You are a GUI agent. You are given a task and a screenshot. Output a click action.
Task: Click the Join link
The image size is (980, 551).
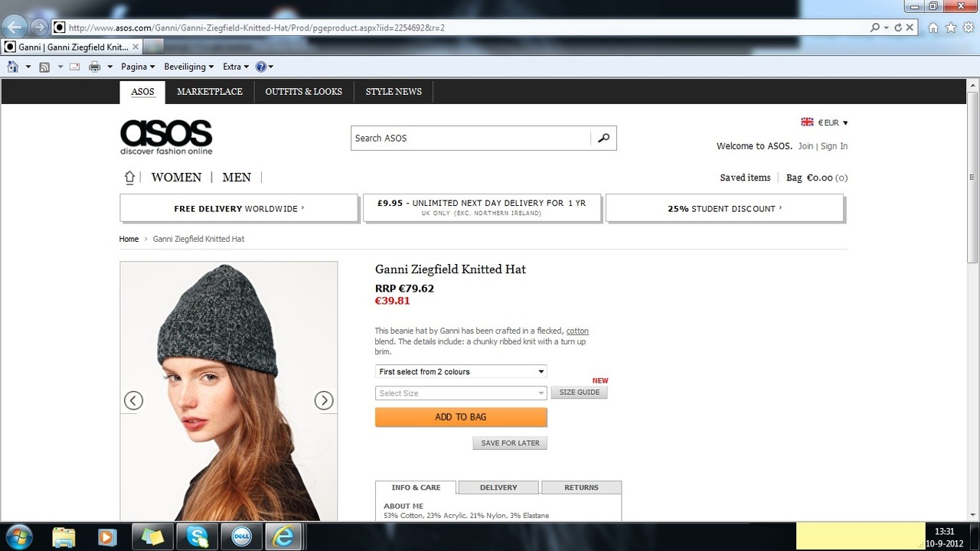pyautogui.click(x=805, y=146)
